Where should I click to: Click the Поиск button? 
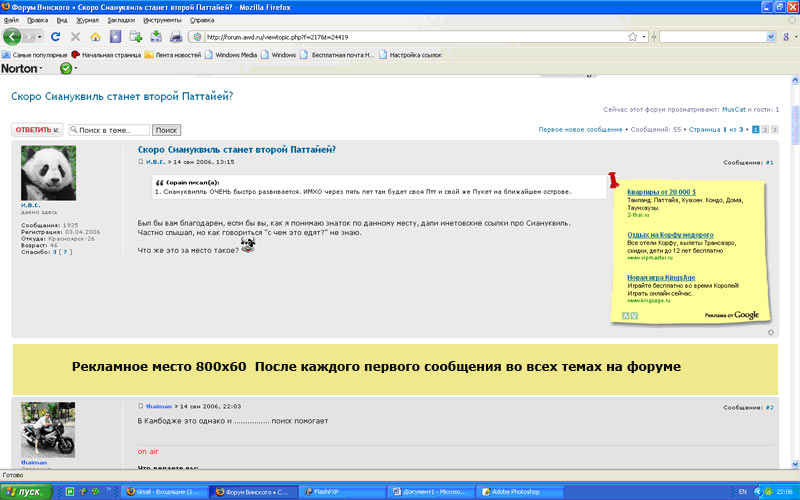tap(166, 130)
